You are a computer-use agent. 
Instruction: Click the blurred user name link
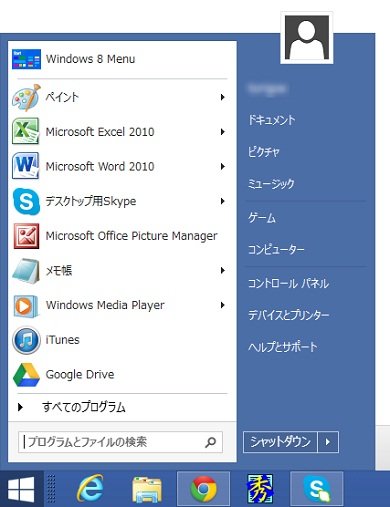pos(267,89)
